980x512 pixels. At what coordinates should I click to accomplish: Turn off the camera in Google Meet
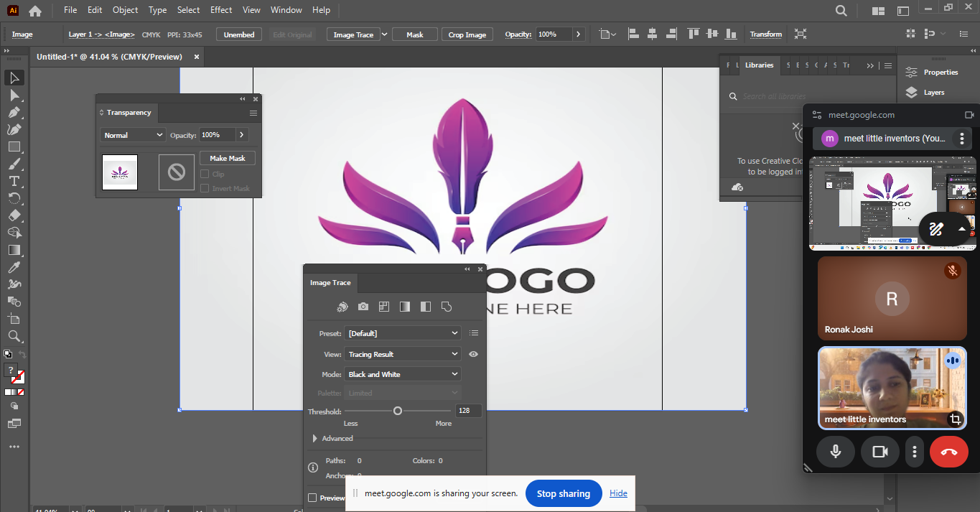[x=879, y=452]
